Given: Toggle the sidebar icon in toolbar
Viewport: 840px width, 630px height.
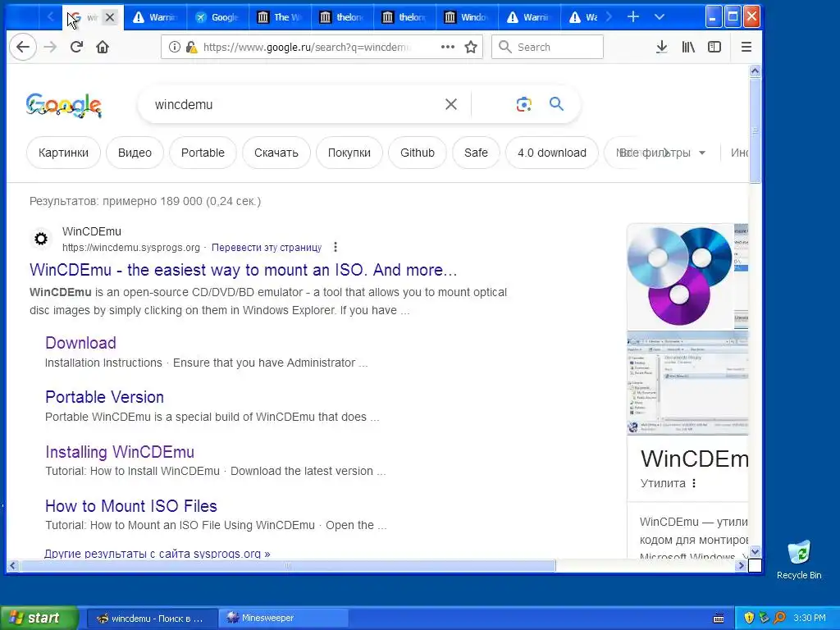Looking at the screenshot, I should pyautogui.click(x=714, y=47).
